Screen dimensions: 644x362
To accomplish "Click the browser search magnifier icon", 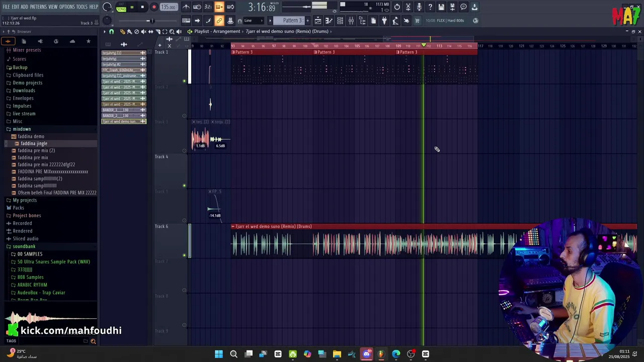I will tap(93, 341).
